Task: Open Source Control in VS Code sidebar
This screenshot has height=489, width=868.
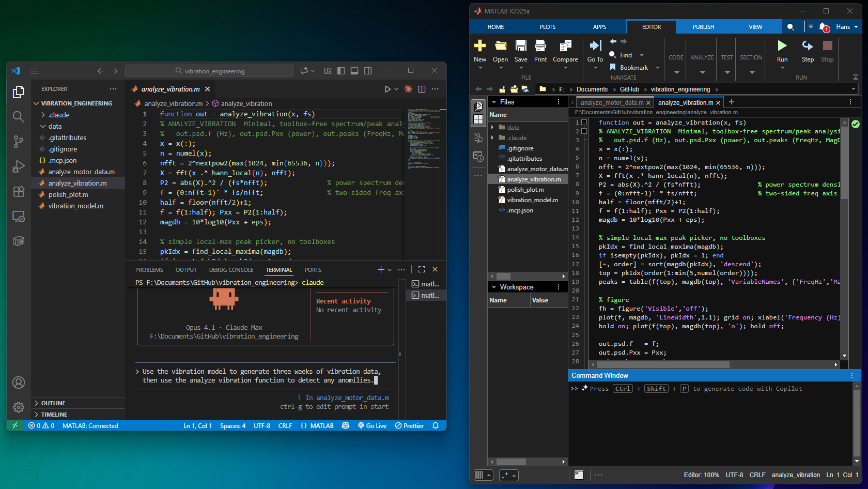Action: point(19,141)
